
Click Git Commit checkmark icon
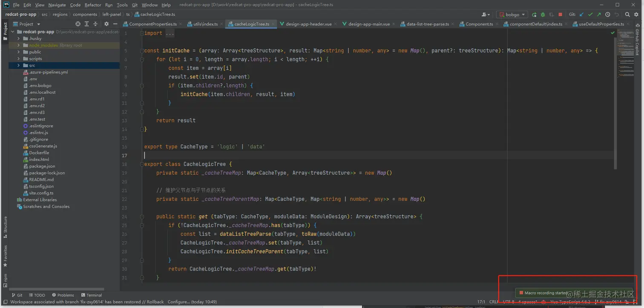point(590,14)
